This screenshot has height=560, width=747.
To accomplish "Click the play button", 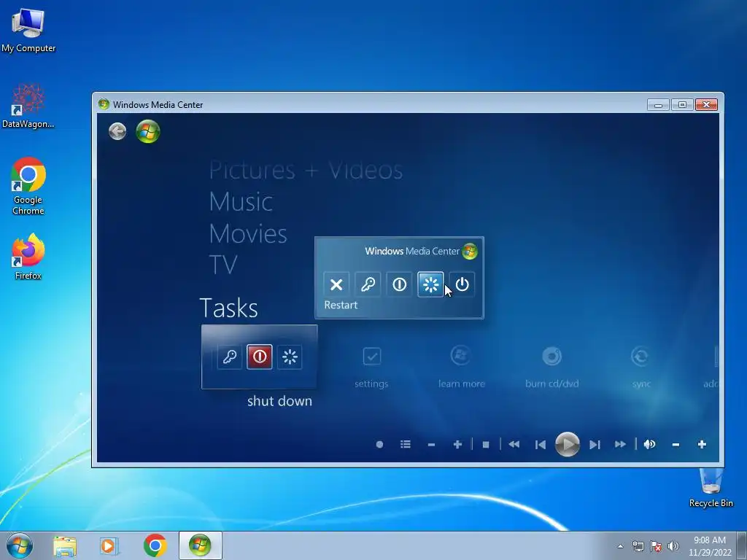I will [x=568, y=444].
